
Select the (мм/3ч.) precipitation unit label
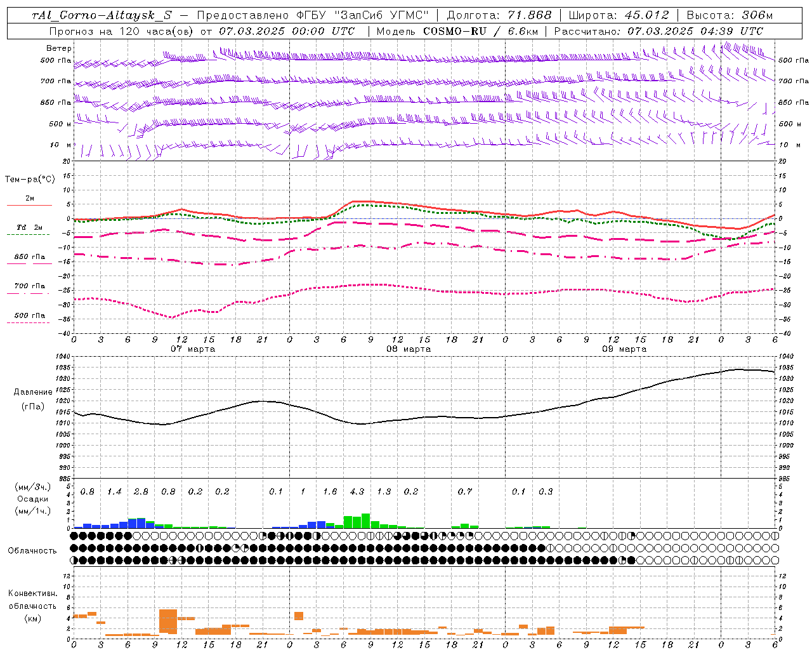point(33,487)
